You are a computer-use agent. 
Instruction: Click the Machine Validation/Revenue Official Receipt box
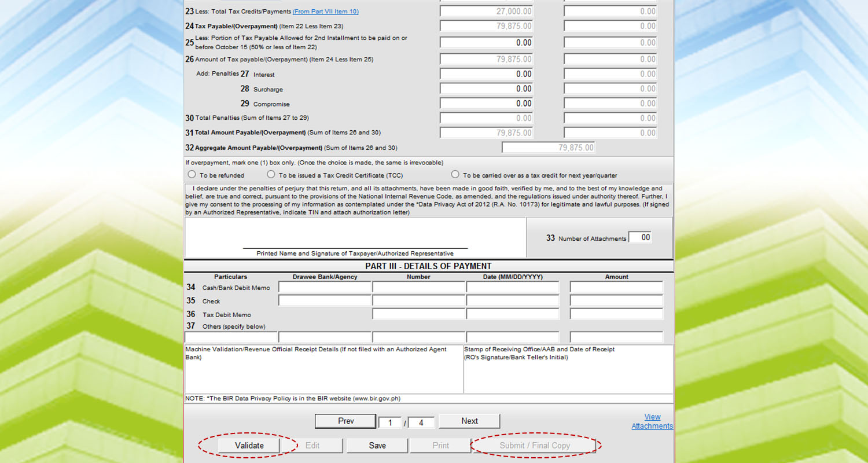tap(324, 369)
